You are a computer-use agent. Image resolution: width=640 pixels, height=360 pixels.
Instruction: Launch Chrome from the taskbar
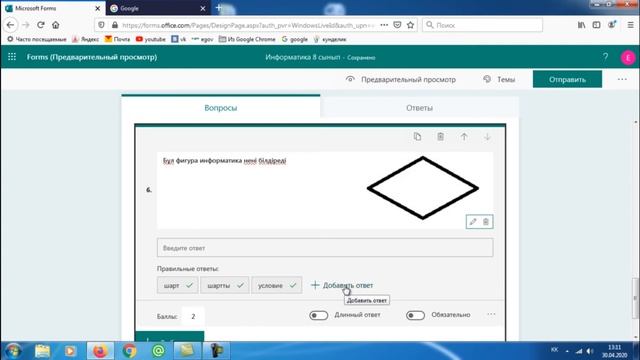click(x=129, y=351)
